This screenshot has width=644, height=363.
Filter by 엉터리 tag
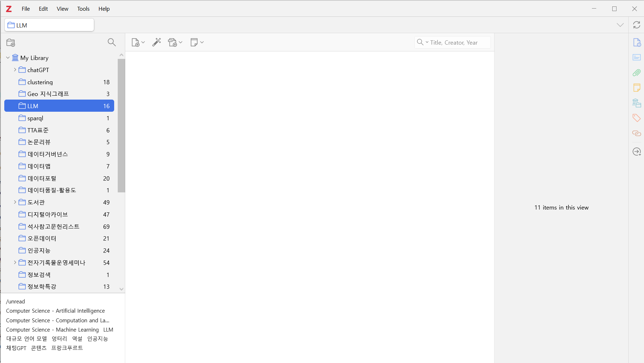click(x=60, y=339)
